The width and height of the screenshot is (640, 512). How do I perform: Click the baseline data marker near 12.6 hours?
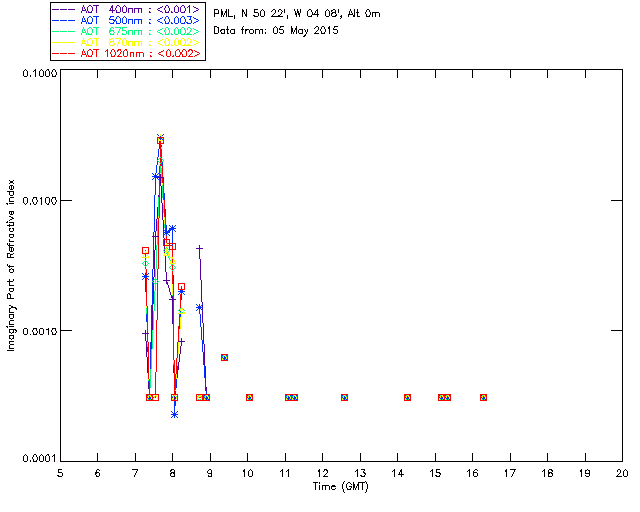pos(344,398)
